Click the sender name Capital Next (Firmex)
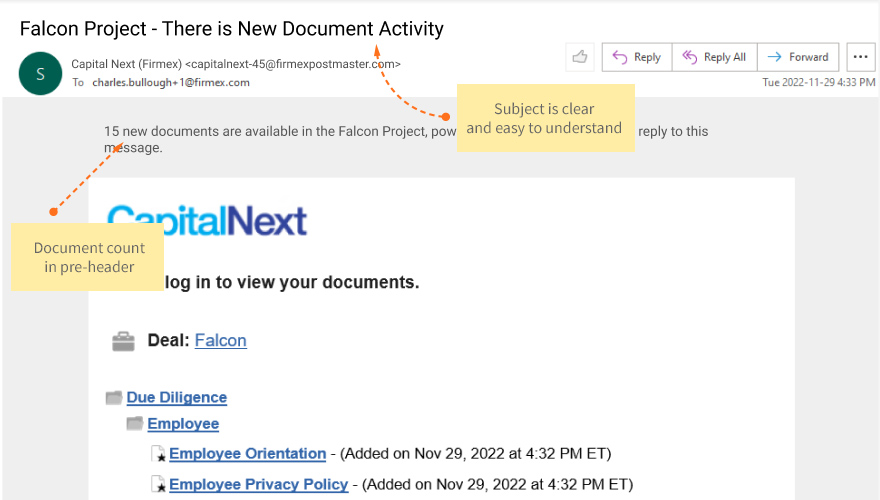This screenshot has height=500, width=880. pyautogui.click(x=127, y=64)
